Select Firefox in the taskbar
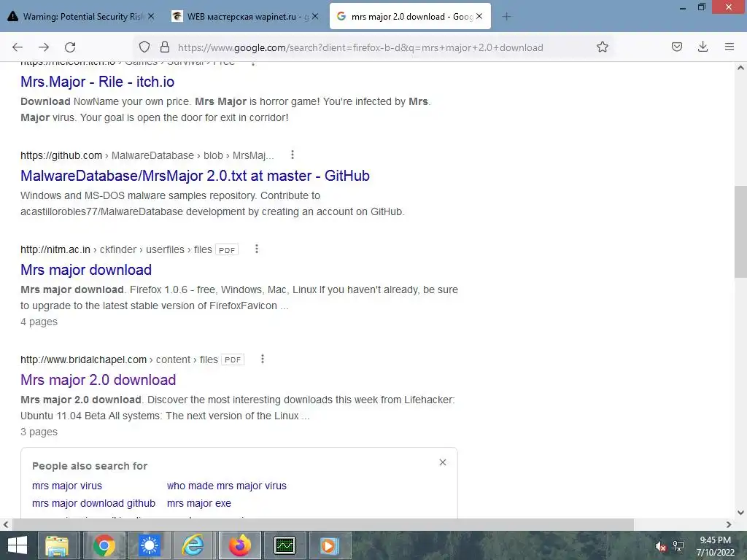This screenshot has height=560, width=747. tap(239, 545)
